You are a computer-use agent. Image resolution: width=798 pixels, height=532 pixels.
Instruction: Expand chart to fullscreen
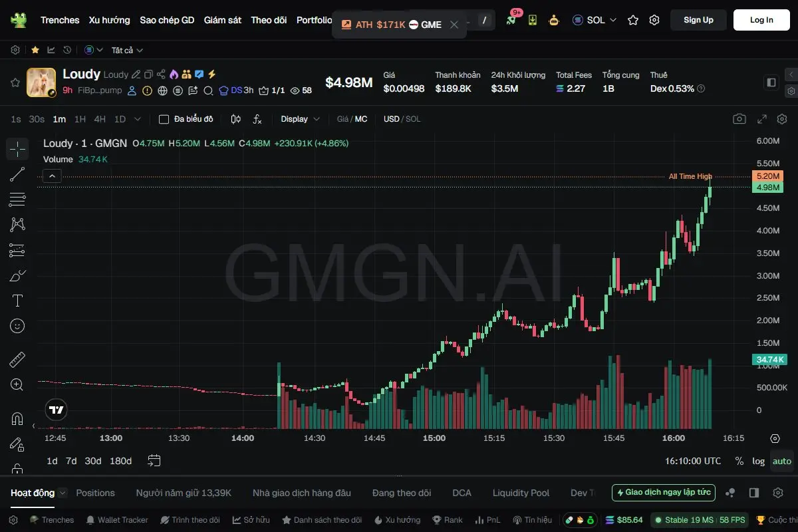click(x=762, y=119)
